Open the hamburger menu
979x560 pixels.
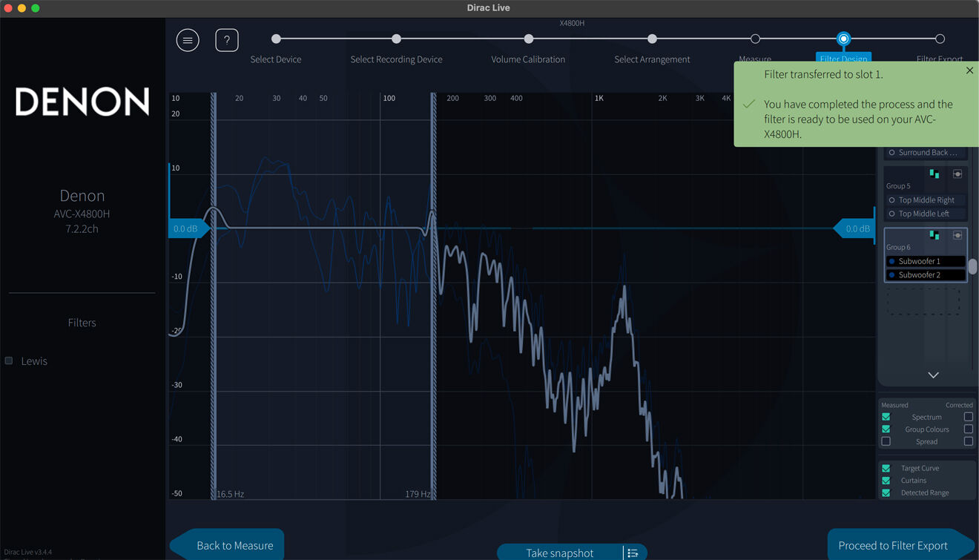pos(188,40)
